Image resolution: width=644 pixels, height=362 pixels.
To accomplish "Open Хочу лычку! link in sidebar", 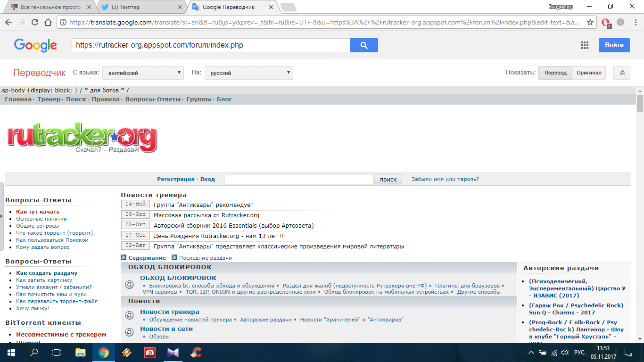I will [33, 308].
